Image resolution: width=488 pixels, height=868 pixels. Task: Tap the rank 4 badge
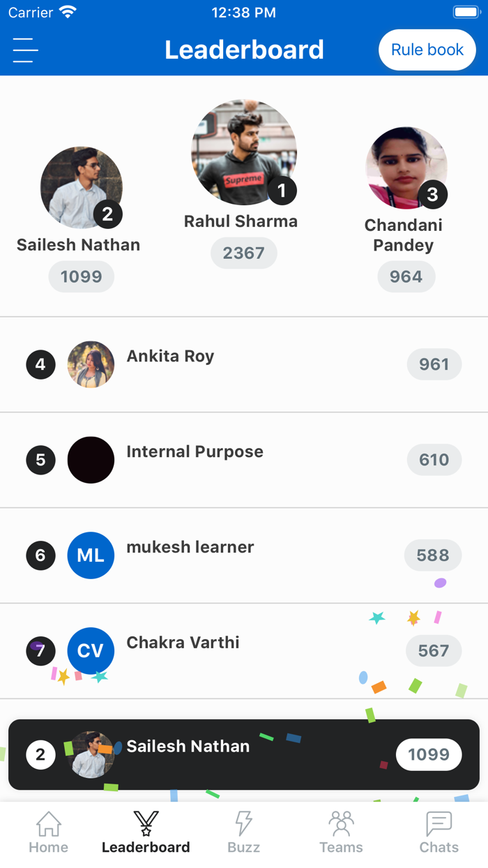pos(40,364)
